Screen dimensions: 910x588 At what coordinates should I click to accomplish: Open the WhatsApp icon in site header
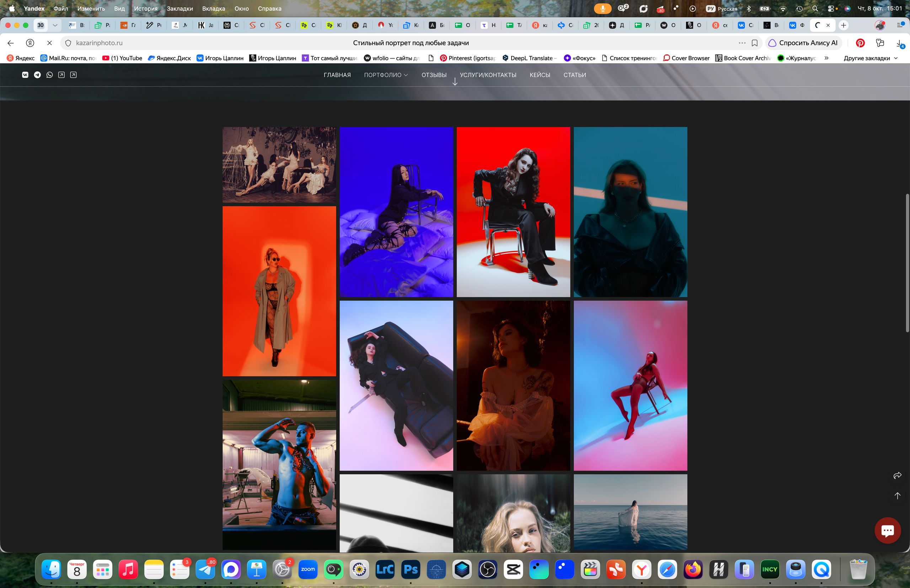coord(50,75)
